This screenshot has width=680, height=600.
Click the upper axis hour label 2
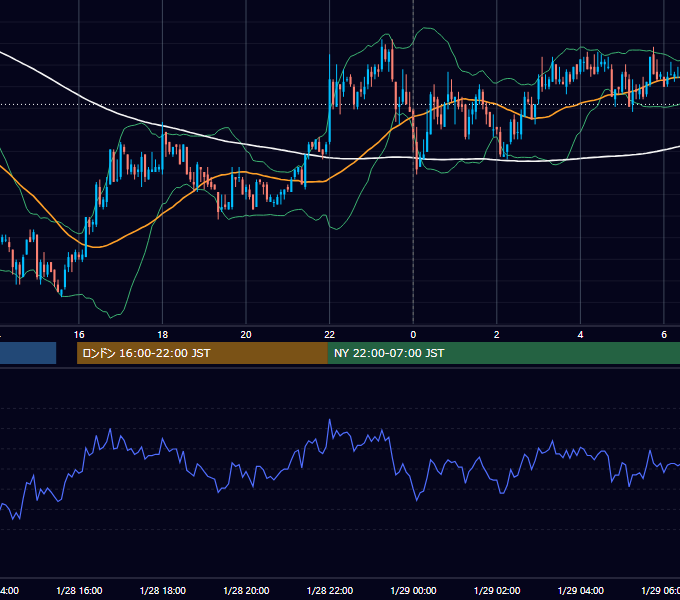[497, 335]
